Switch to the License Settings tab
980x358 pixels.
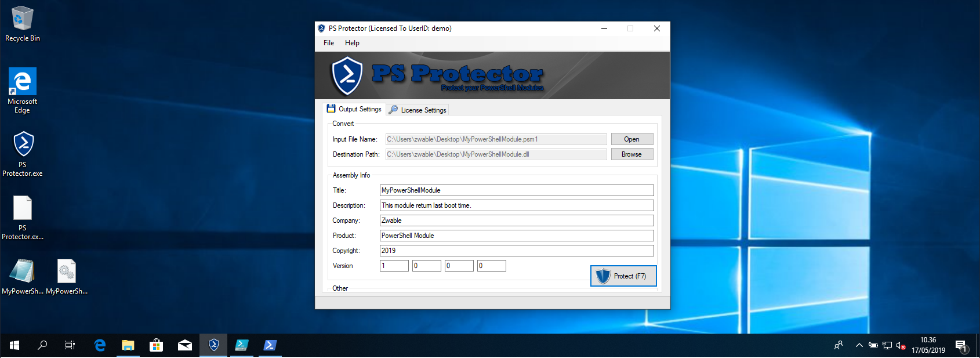tap(418, 110)
